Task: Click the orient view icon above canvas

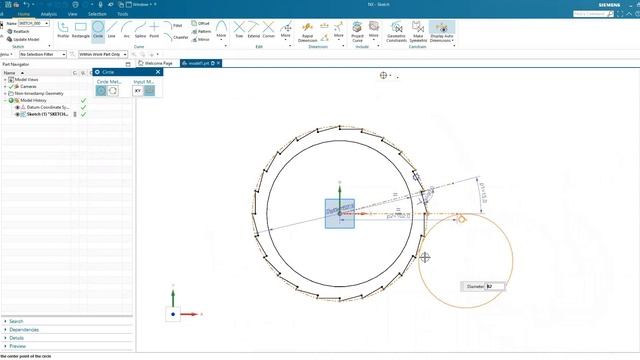Action: tap(383, 75)
